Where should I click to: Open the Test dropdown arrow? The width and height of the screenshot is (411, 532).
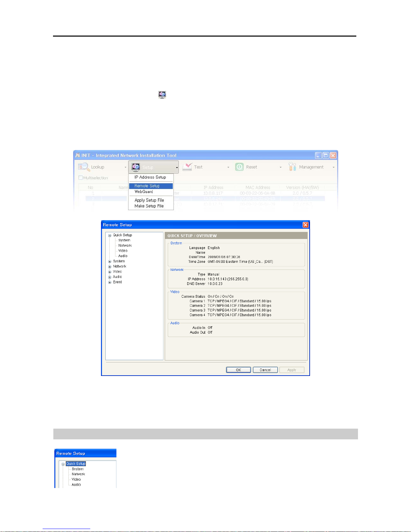[x=228, y=167]
